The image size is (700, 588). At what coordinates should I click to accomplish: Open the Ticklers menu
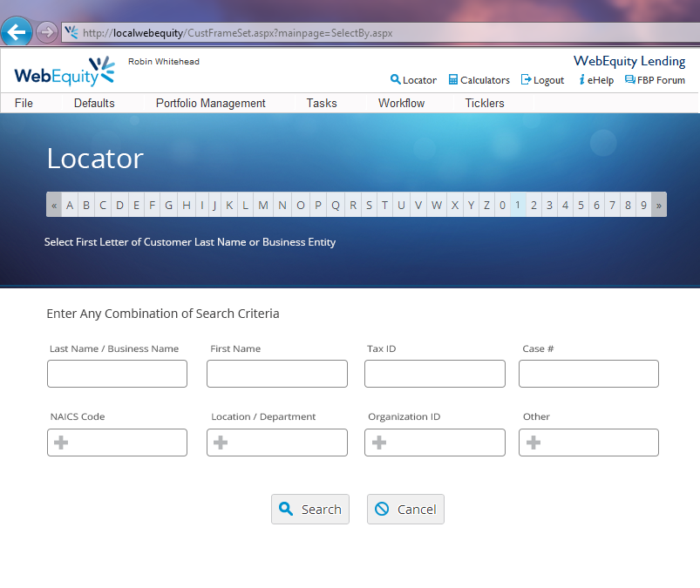coord(485,103)
